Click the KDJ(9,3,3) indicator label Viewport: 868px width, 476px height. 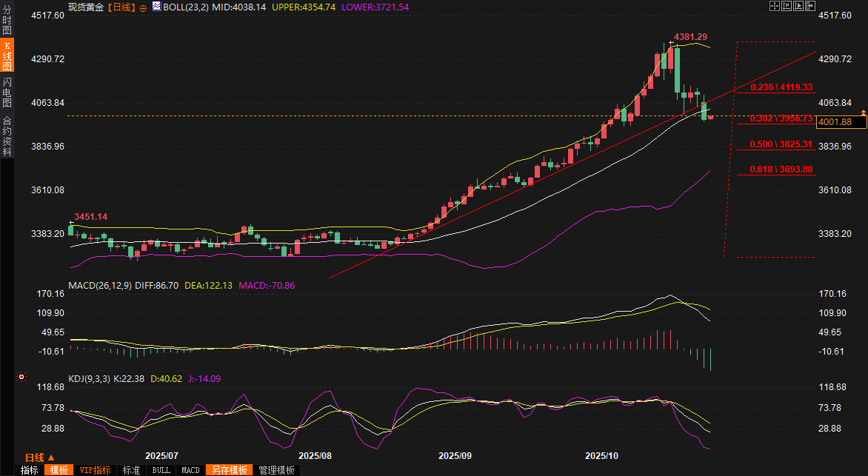89,378
